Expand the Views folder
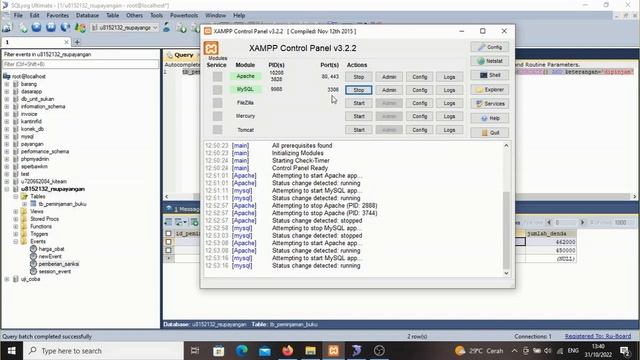The width and height of the screenshot is (640, 360). point(16,211)
